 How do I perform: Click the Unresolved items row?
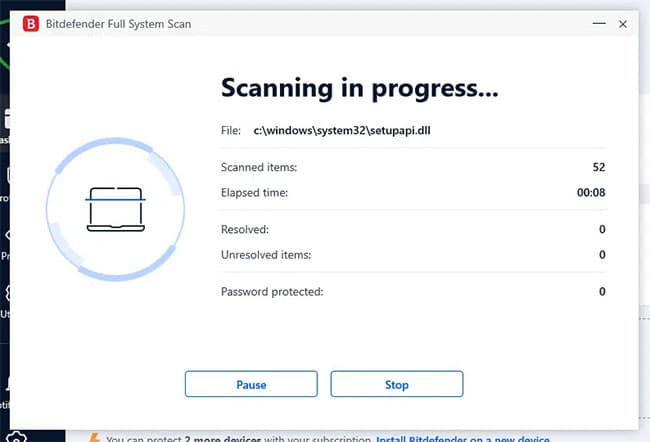click(413, 255)
